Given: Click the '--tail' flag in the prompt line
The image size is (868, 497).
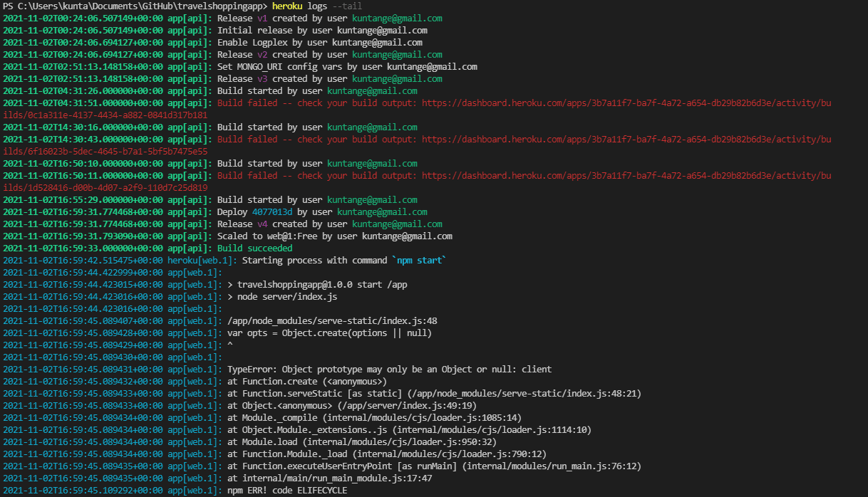Looking at the screenshot, I should pyautogui.click(x=347, y=6).
